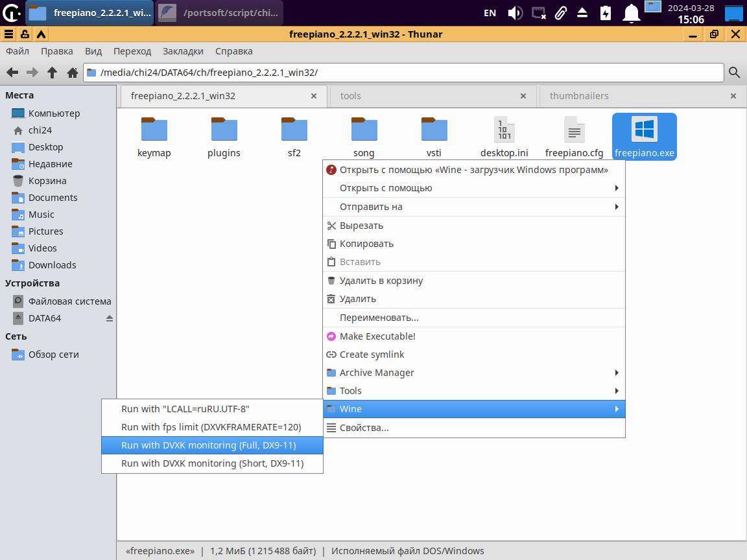Viewport: 747px width, 560px height.
Task: Eject the DATA64 device
Action: tap(109, 318)
